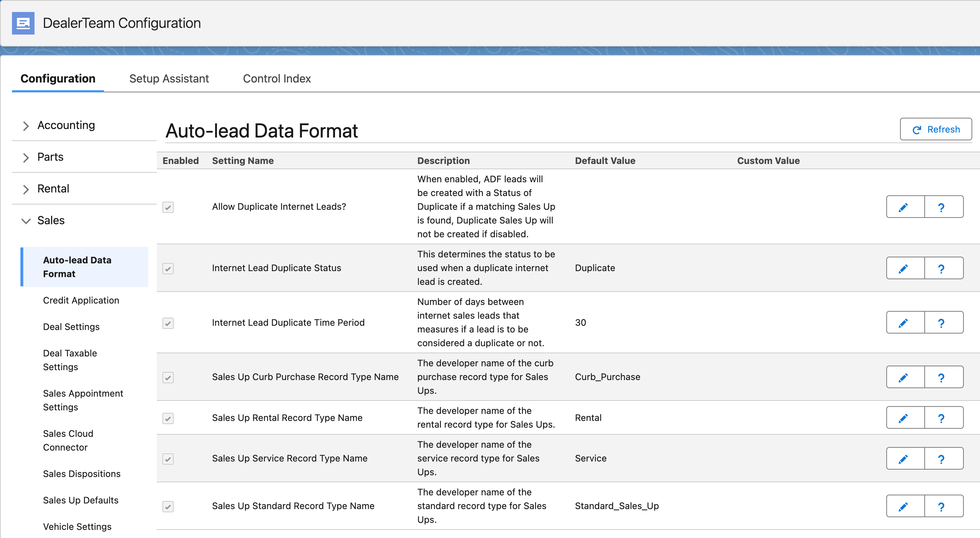Edit Sales Up Curb Purchase Record Type Name
Image resolution: width=980 pixels, height=538 pixels.
click(905, 377)
